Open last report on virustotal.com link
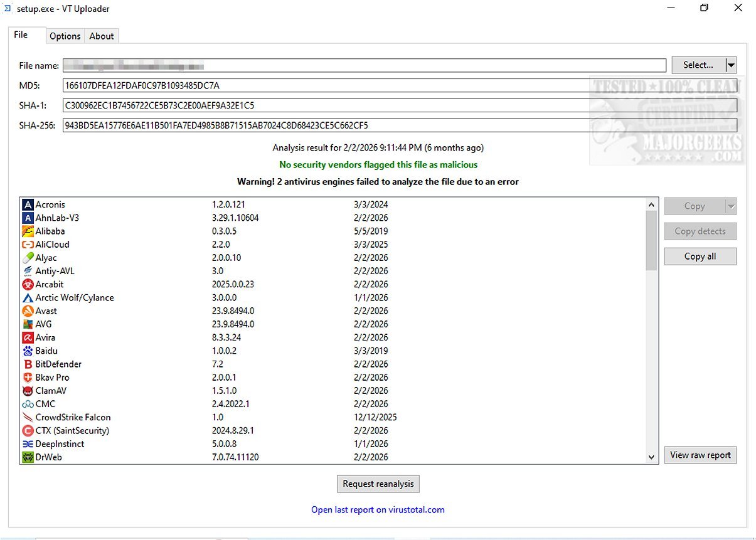This screenshot has width=756, height=540. (x=378, y=510)
